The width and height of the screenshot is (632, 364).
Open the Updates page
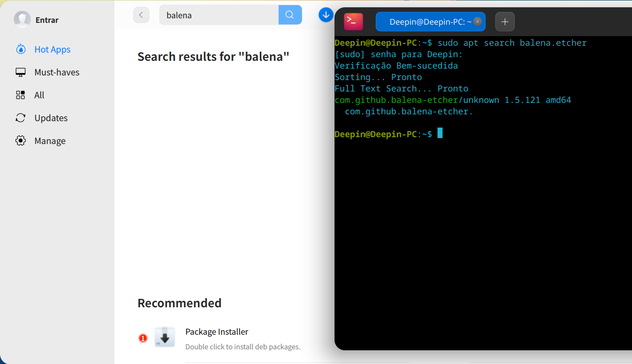coord(51,118)
